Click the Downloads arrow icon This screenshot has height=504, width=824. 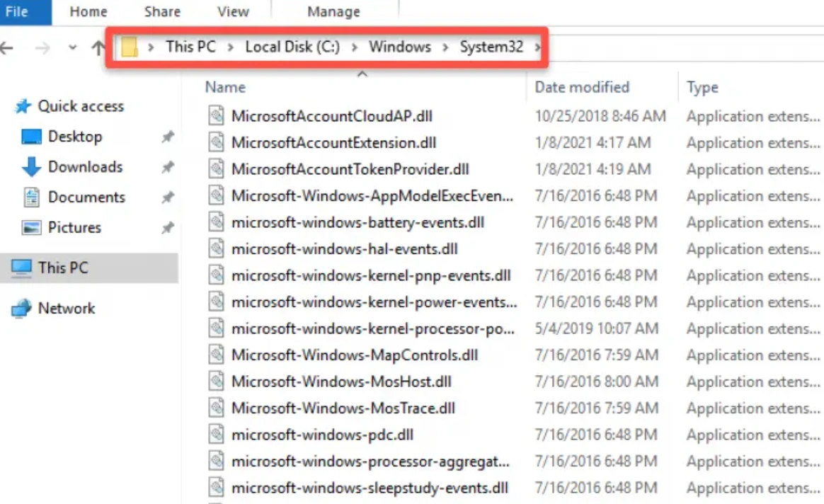(x=31, y=166)
